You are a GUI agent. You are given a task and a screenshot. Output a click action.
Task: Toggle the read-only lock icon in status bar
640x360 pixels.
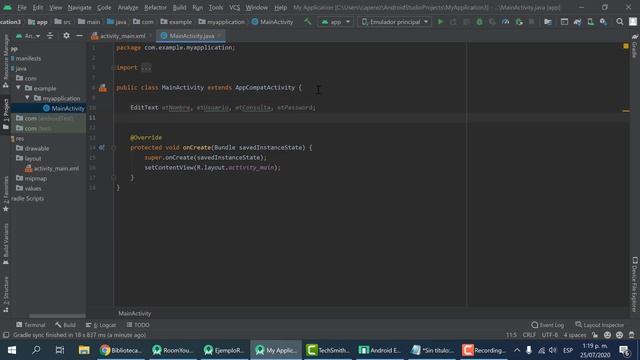pyautogui.click(x=595, y=335)
